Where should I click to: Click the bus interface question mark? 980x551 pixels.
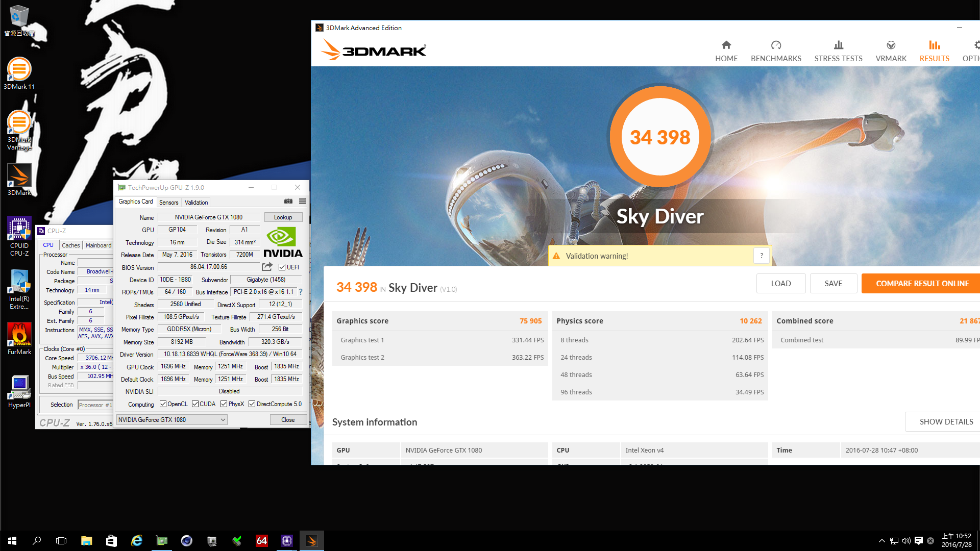point(301,292)
